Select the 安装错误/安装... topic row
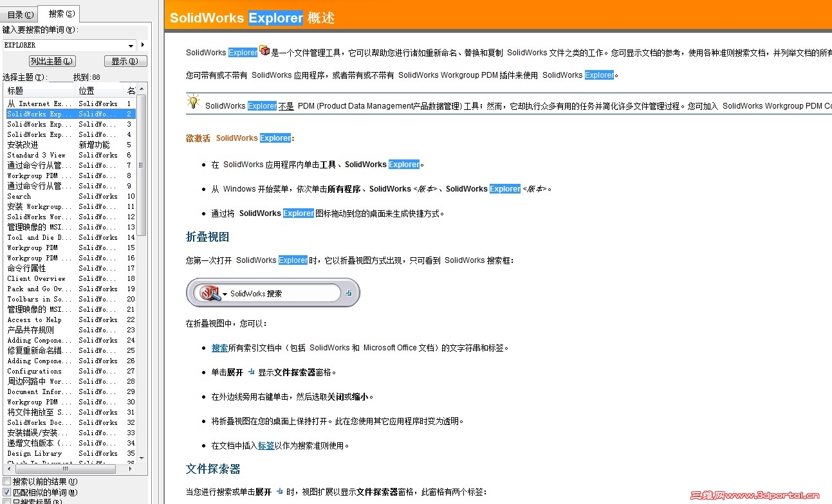Viewport: 832px width, 504px height. pyautogui.click(x=71, y=433)
